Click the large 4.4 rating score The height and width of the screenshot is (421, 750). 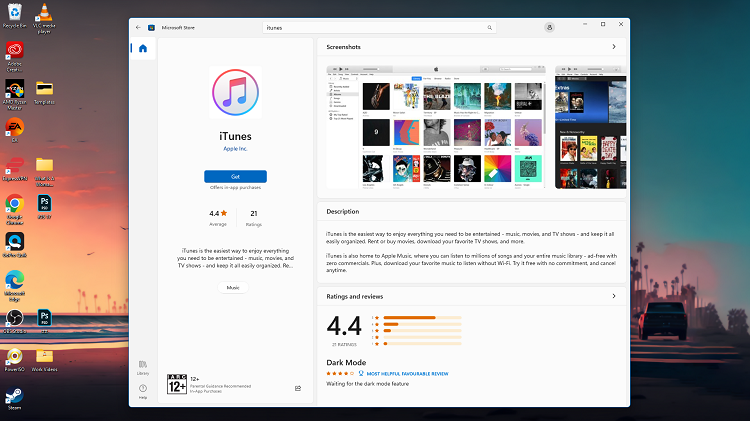344,326
